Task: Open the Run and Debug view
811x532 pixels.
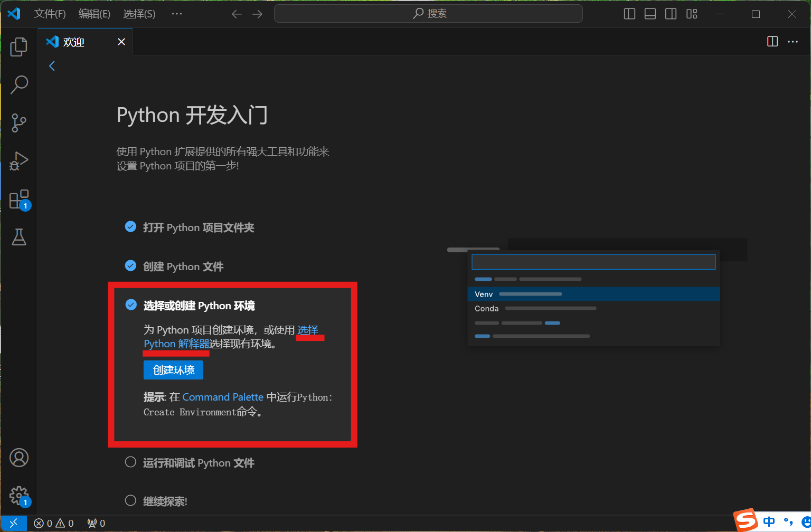Action: coord(19,161)
